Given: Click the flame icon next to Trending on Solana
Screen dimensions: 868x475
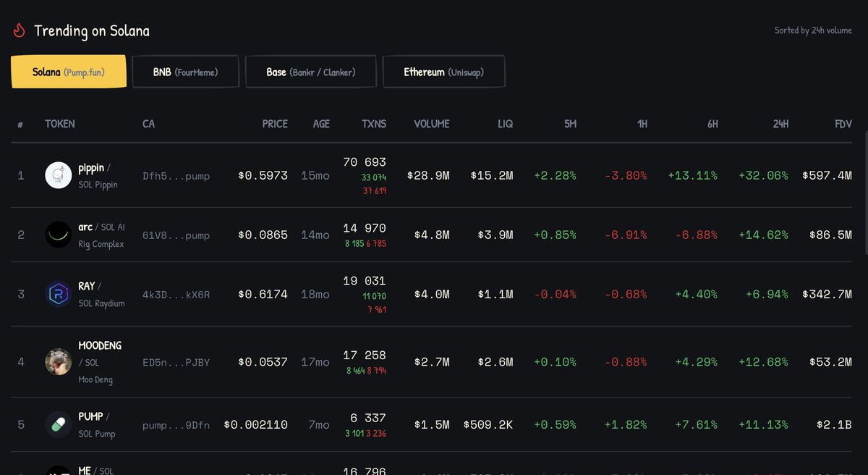Looking at the screenshot, I should point(19,30).
